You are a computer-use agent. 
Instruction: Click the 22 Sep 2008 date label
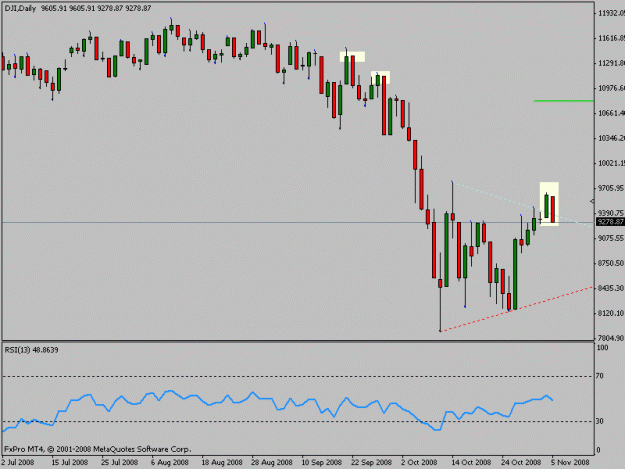371,462
